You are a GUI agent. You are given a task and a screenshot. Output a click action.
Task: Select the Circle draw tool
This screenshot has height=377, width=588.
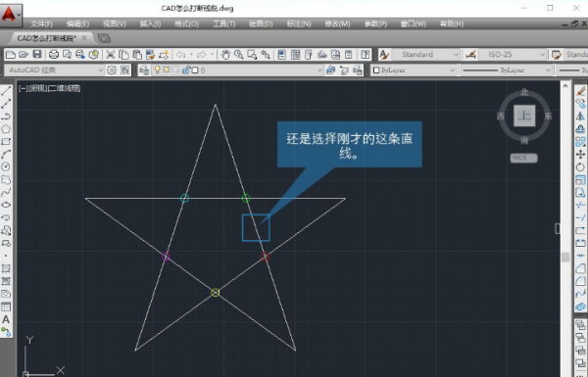point(6,166)
